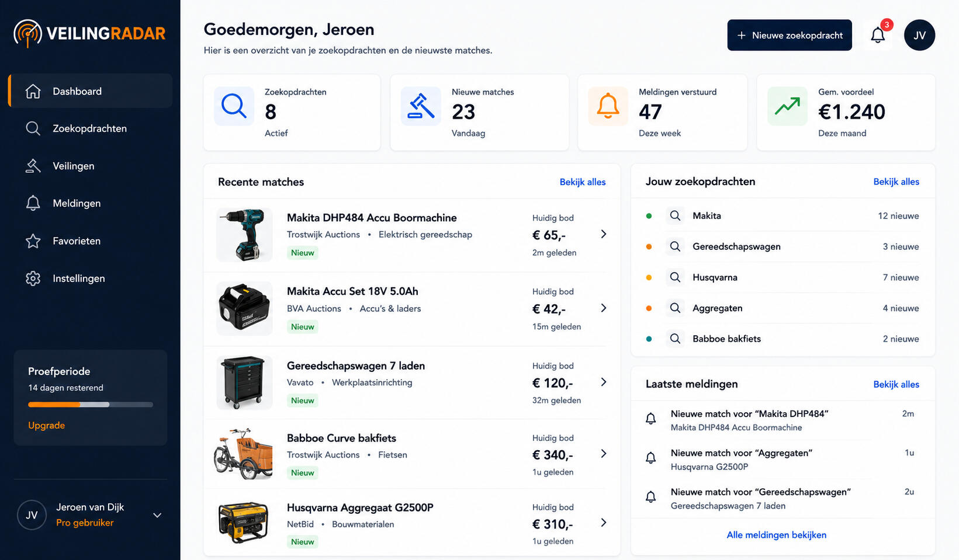Open Favorieten sidebar menu item
This screenshot has height=560, width=959.
[91, 241]
